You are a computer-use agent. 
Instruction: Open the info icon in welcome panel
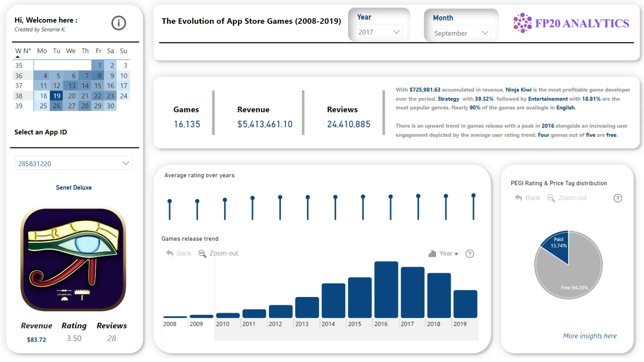tap(119, 23)
